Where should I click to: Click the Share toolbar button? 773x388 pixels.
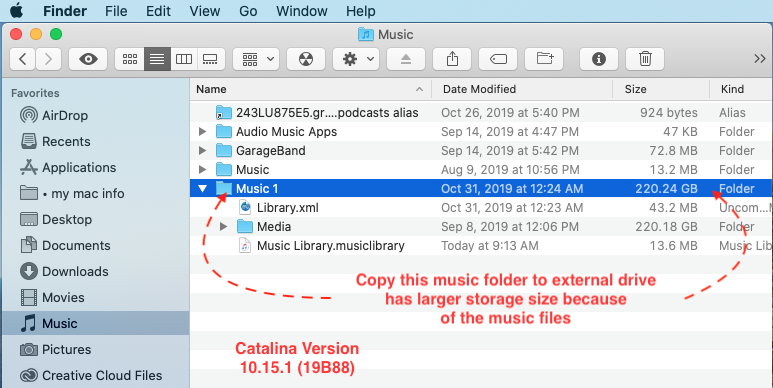(x=452, y=59)
